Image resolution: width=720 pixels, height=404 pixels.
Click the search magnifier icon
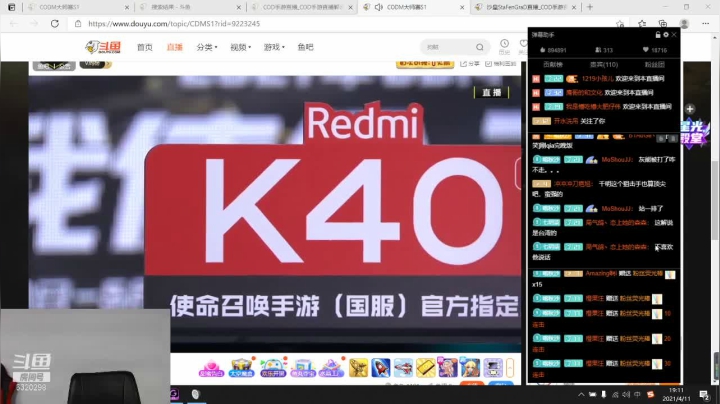[x=479, y=47]
